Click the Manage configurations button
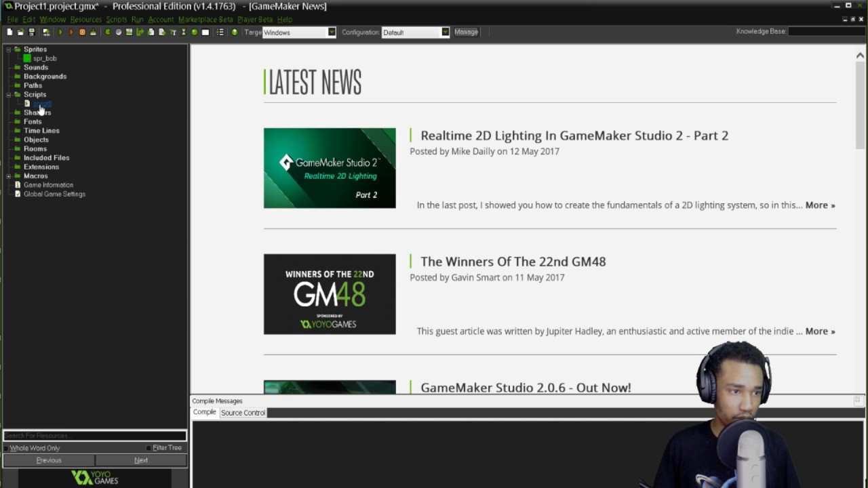 point(466,32)
